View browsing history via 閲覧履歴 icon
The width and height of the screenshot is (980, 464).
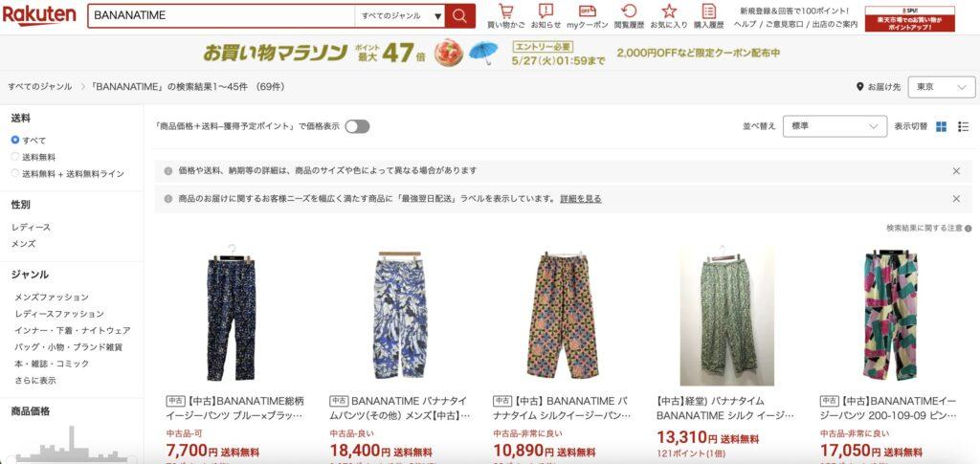coord(629,16)
